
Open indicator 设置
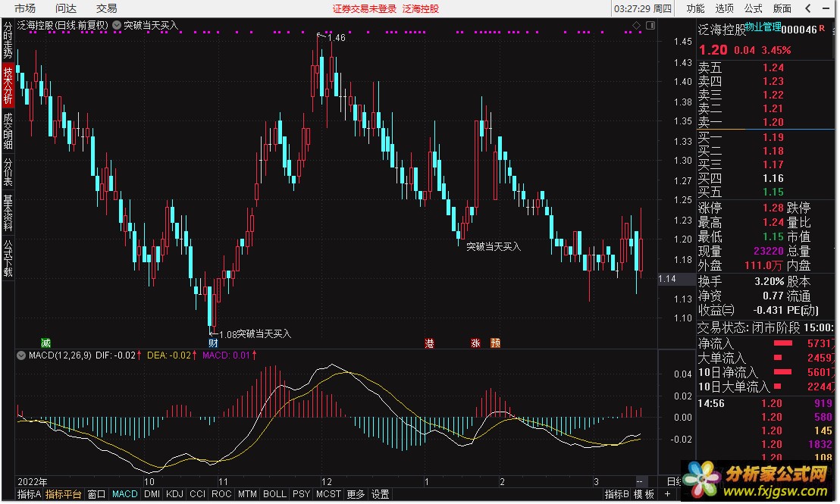[381, 494]
